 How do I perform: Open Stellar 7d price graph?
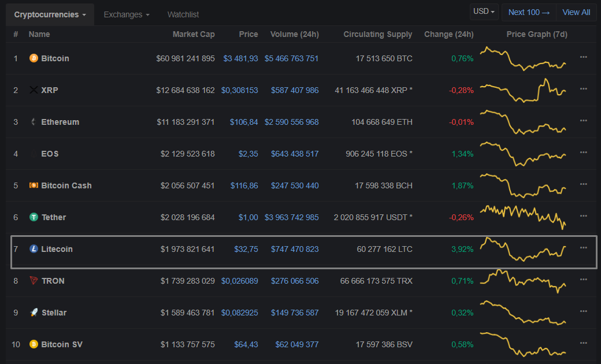tap(523, 313)
